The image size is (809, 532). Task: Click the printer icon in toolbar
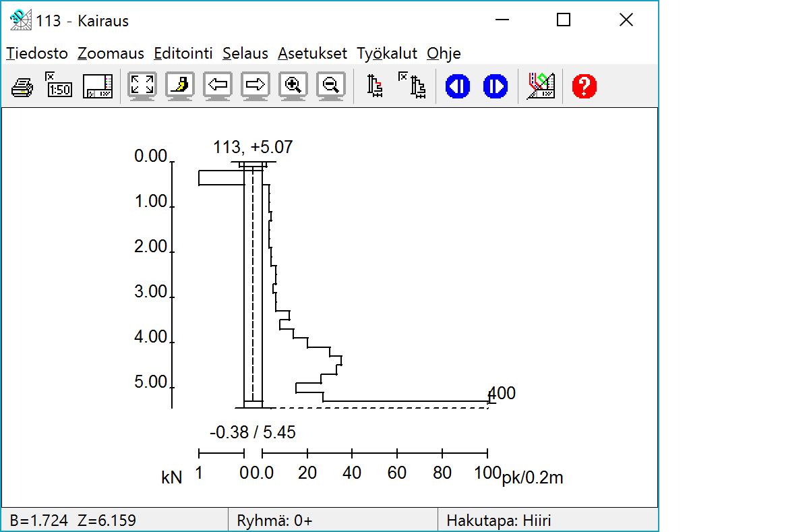pyautogui.click(x=22, y=86)
